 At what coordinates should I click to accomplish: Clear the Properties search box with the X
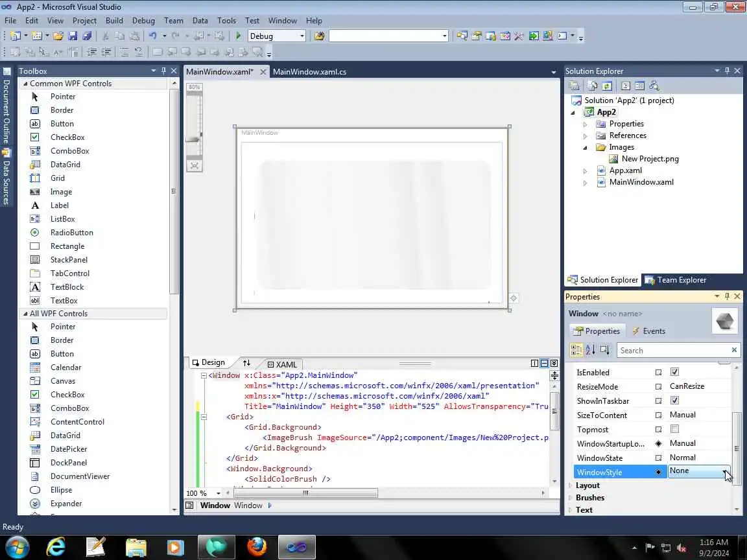pos(734,350)
